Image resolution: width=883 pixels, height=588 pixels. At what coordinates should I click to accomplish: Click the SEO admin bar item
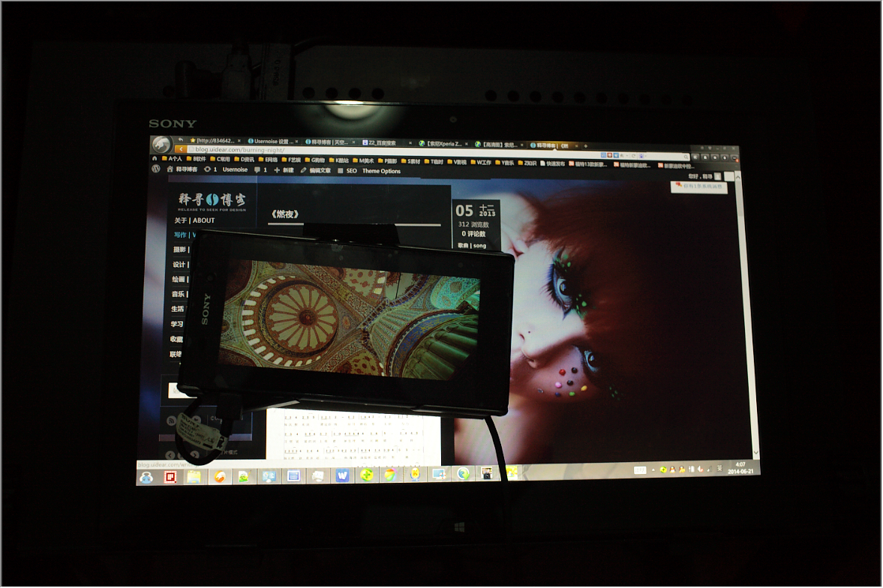(x=350, y=171)
